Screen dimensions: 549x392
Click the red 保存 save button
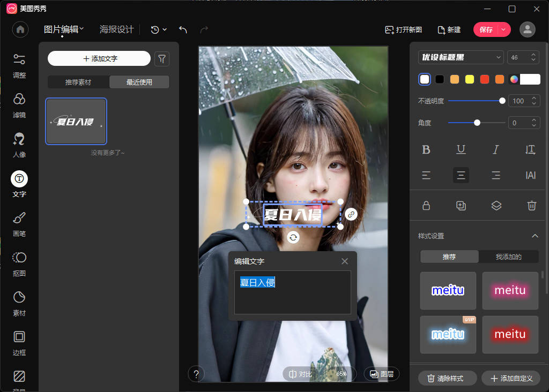pyautogui.click(x=486, y=30)
